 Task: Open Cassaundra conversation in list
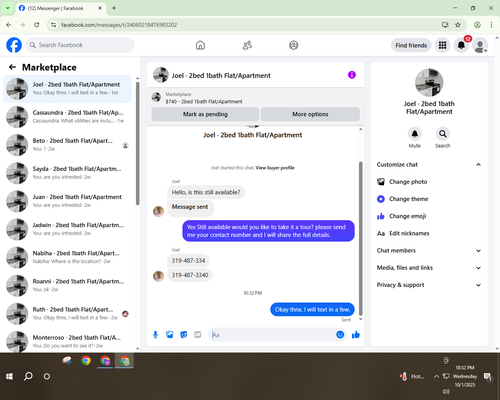click(68, 117)
